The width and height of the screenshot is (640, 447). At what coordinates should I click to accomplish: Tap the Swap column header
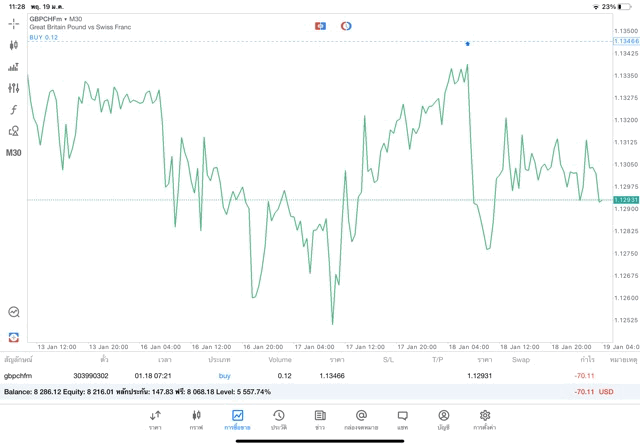(x=521, y=359)
